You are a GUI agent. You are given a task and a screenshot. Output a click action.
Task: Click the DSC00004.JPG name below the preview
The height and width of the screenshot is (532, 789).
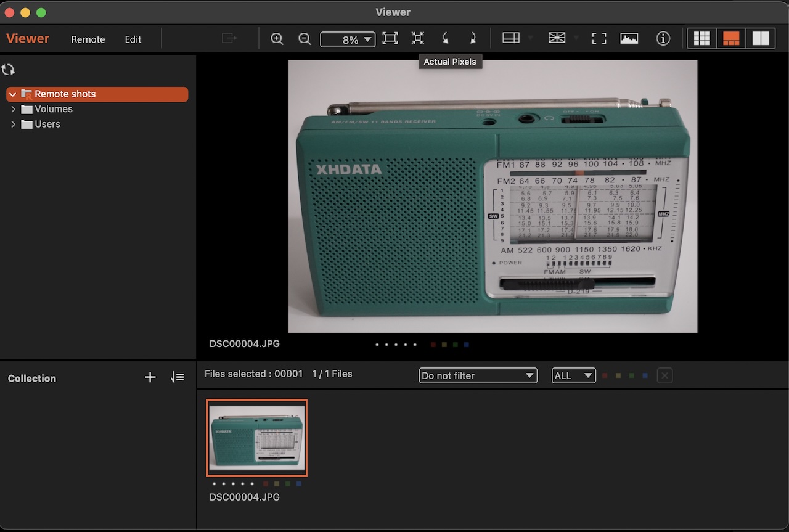point(245,343)
